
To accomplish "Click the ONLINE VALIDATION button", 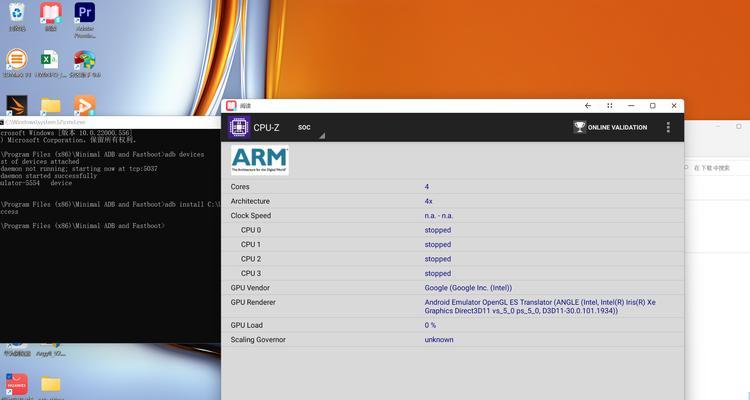I will tap(610, 127).
